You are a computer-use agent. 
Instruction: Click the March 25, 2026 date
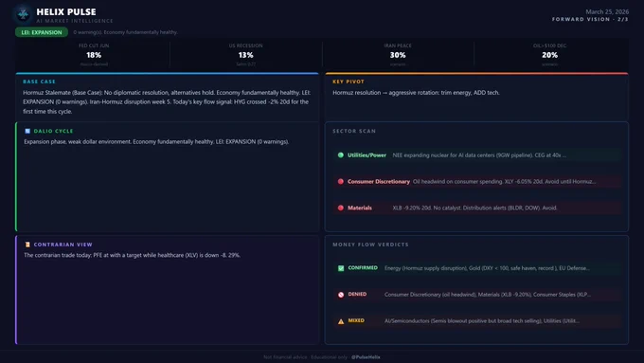[607, 11]
